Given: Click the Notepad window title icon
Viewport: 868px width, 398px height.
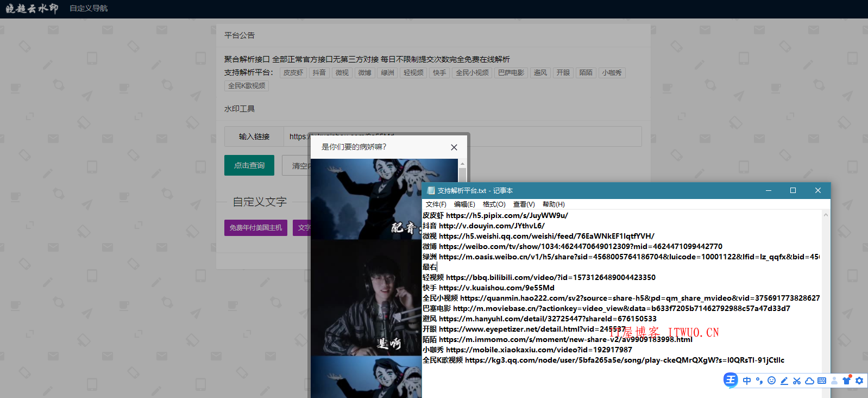Looking at the screenshot, I should (431, 190).
